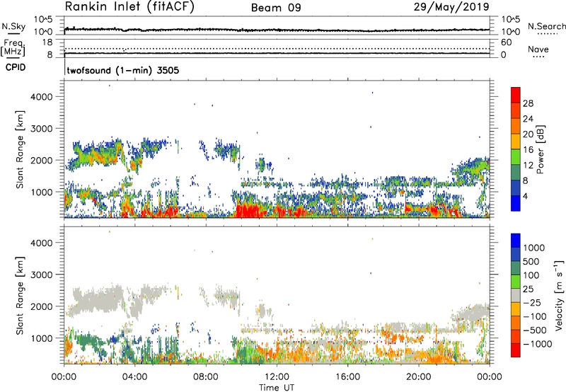
Task: Click the red bottom of the velocity color bar
Action: pos(516,351)
